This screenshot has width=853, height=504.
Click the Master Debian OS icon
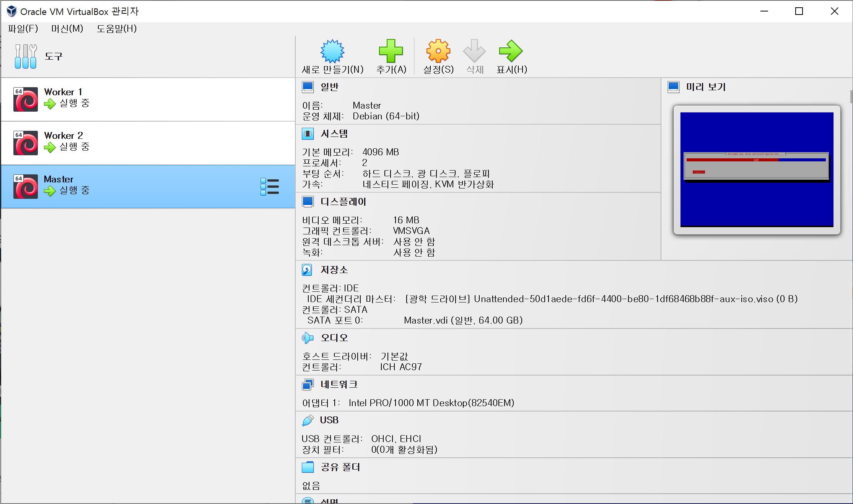pos(26,187)
